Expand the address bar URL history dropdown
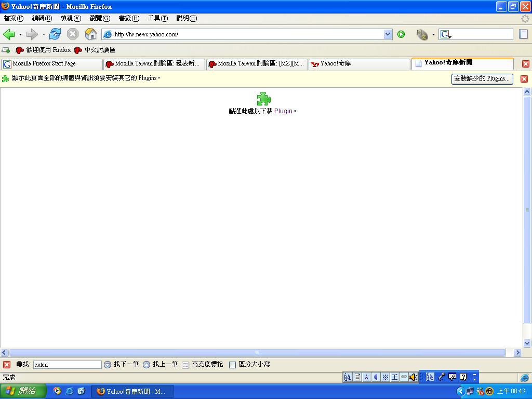This screenshot has width=532, height=399. [388, 34]
